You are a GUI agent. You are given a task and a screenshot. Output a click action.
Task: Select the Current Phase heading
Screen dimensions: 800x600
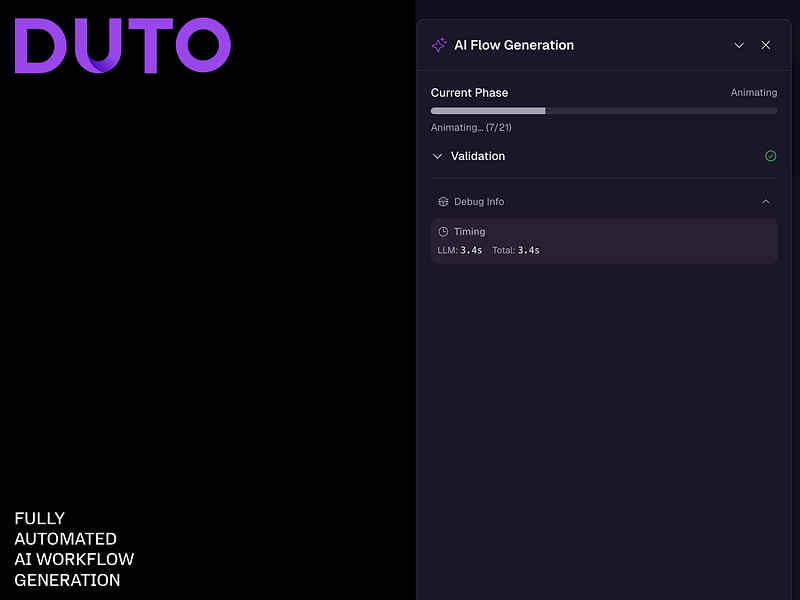click(469, 93)
